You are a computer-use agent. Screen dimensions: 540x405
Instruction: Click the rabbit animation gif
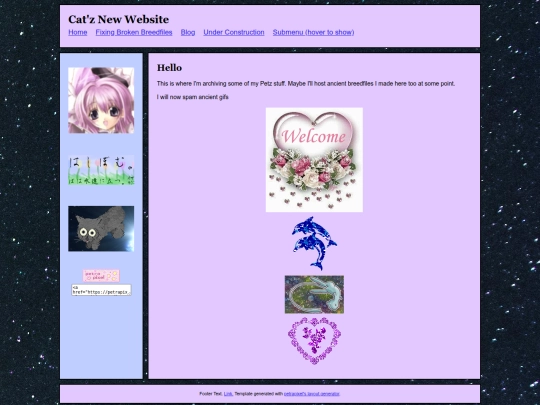(x=314, y=294)
